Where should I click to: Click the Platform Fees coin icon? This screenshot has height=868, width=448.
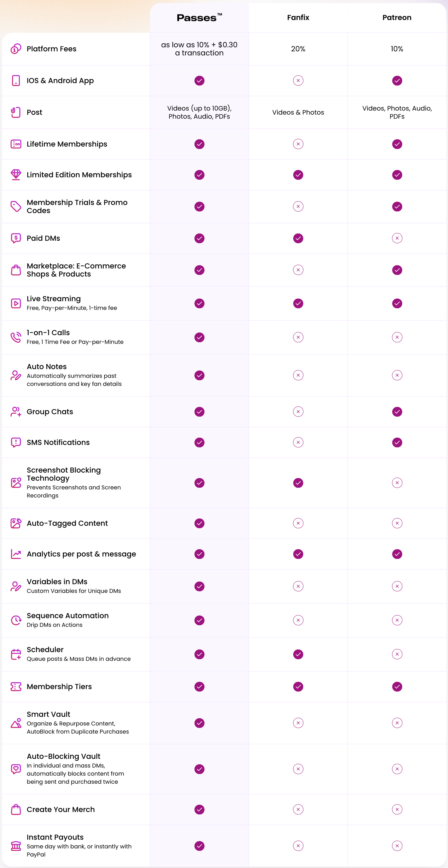[16, 49]
